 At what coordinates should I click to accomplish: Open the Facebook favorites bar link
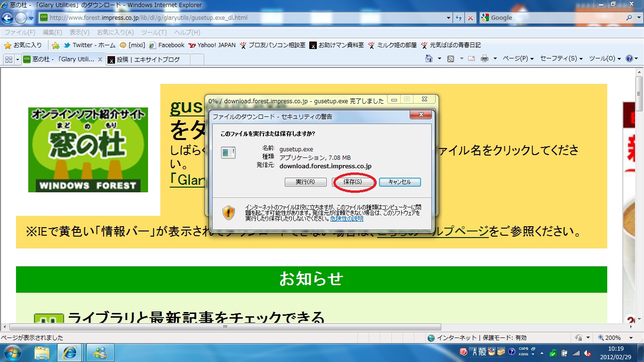pyautogui.click(x=167, y=45)
